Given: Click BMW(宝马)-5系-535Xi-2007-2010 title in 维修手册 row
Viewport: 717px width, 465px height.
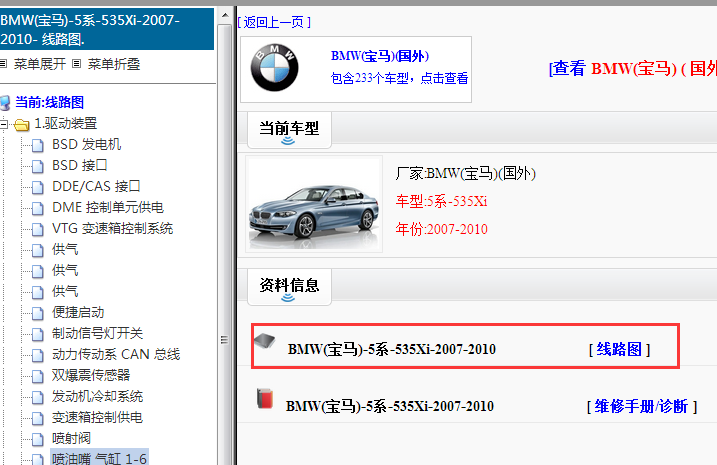Looking at the screenshot, I should [x=390, y=406].
